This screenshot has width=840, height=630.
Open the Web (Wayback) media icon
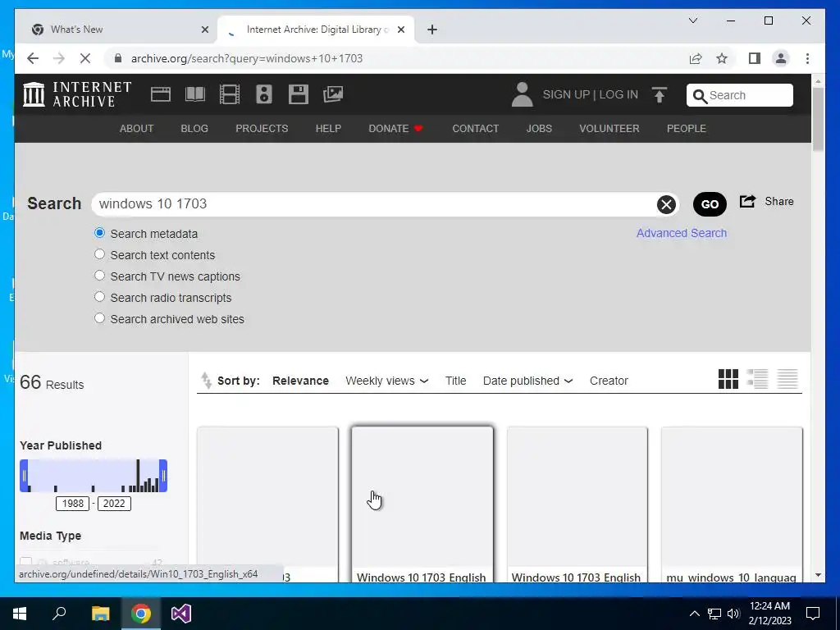point(160,94)
